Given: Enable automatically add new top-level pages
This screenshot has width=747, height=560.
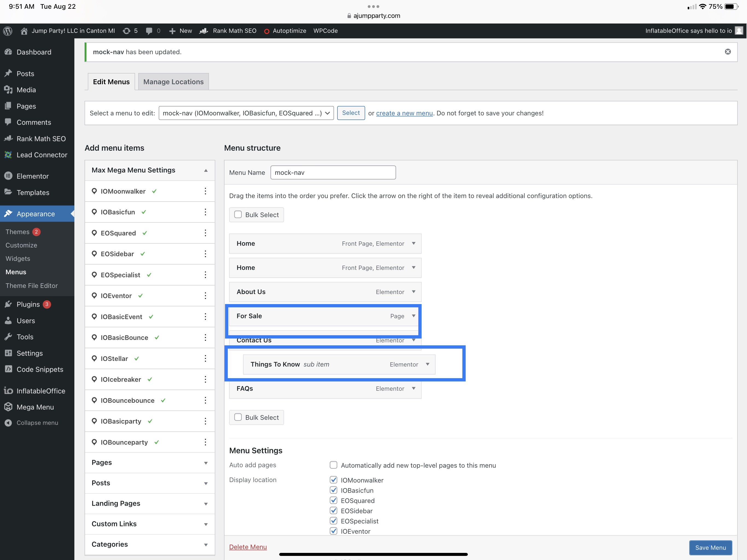Looking at the screenshot, I should [333, 465].
